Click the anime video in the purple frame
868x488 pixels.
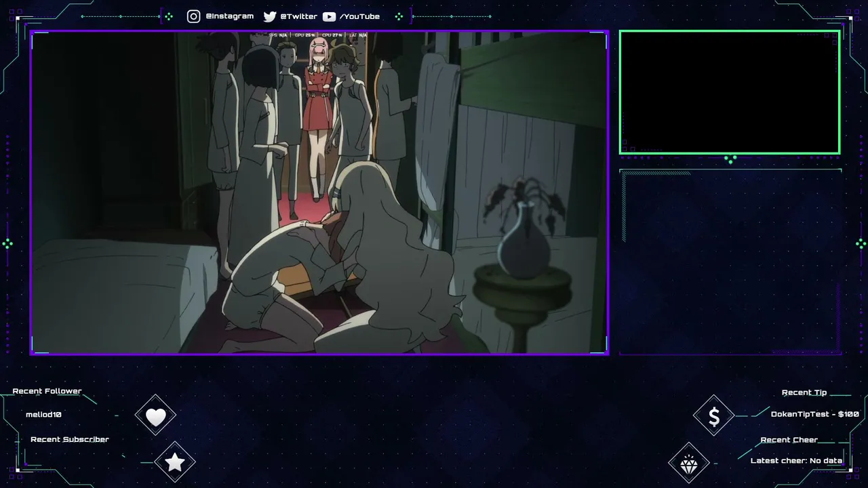[x=319, y=192]
